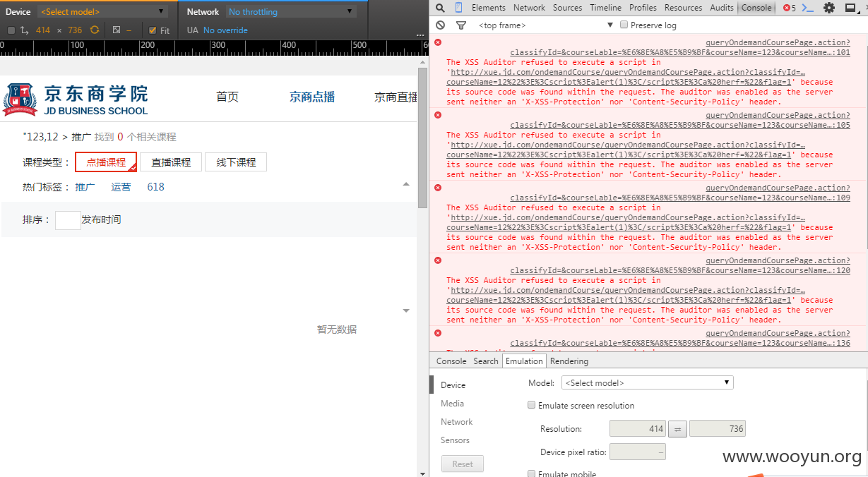Screen dimensions: 868x477
Task: Enable the Preserve log checkbox
Action: pos(624,25)
